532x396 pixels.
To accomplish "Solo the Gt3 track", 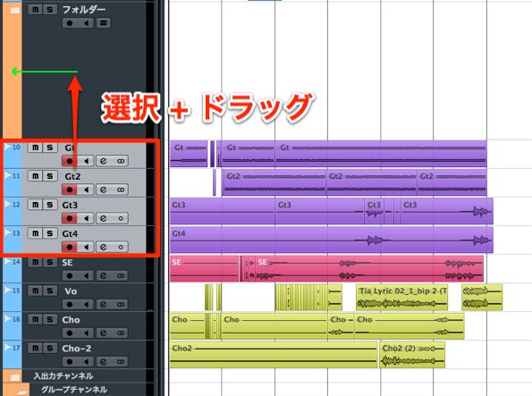I will (49, 205).
